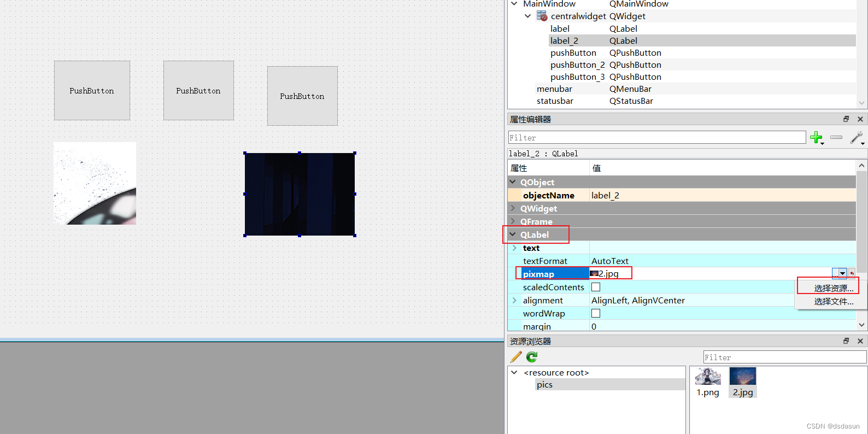Collapse the centralwidget tree node
The image size is (868, 434).
pyautogui.click(x=527, y=16)
